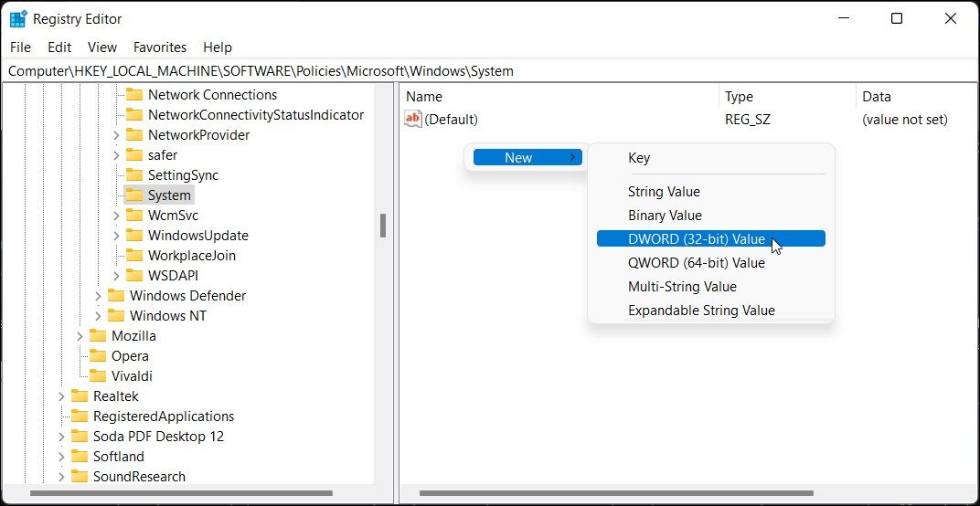Expand the WcmSvc tree node

pos(116,216)
